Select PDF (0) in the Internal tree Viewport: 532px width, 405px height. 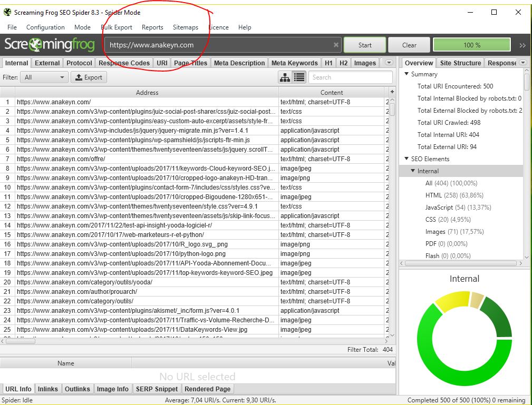point(447,244)
